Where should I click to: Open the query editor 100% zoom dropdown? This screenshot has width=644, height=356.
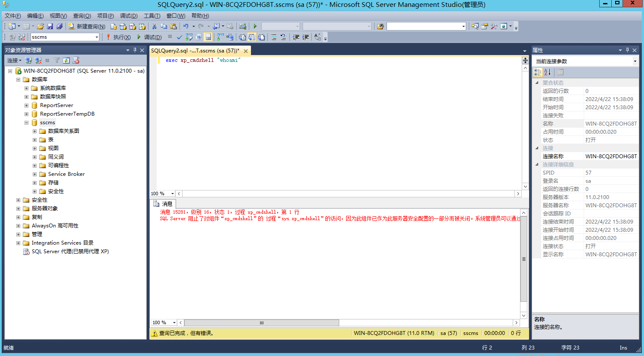pyautogui.click(x=173, y=193)
